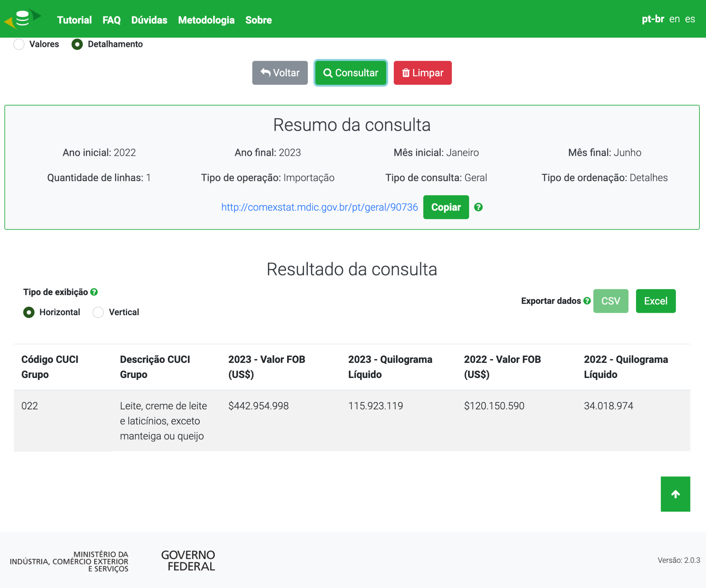The image size is (706, 588).
Task: Switch language to pt-br
Action: (653, 19)
